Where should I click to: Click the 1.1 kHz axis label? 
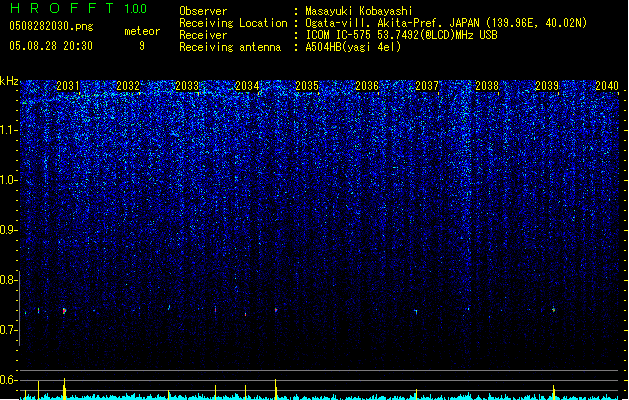(8, 130)
